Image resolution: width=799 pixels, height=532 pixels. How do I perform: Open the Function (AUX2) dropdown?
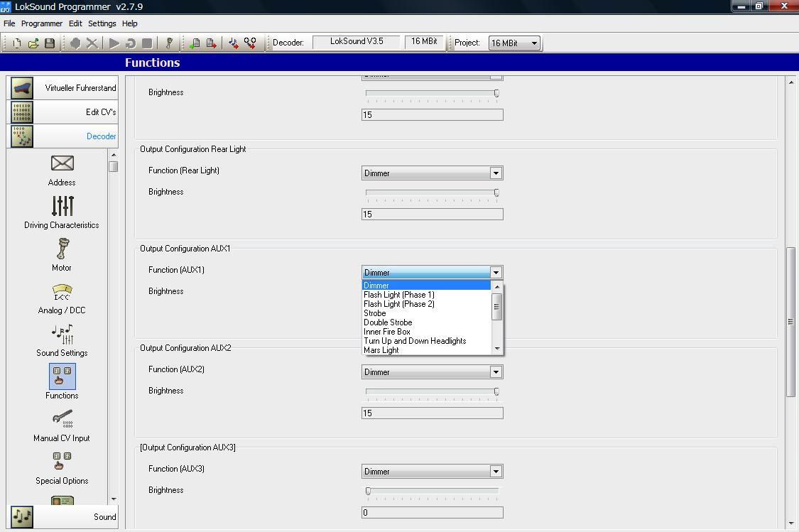[432, 372]
